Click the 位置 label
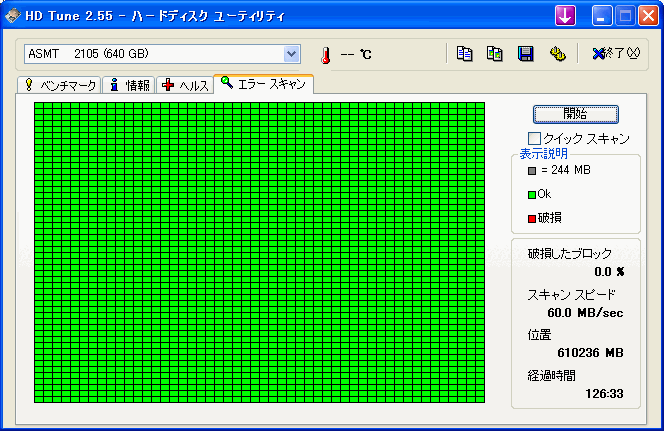664x431 pixels. 539,335
